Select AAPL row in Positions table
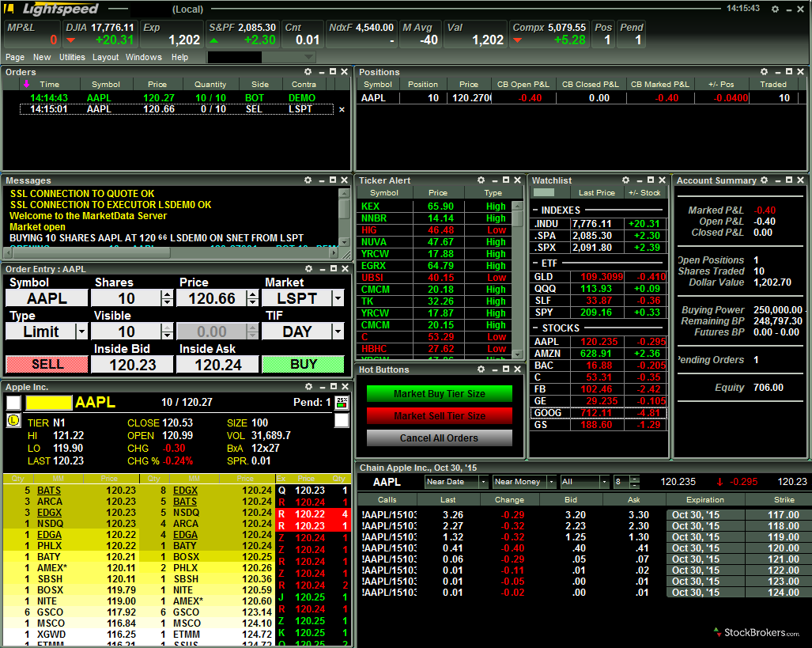The image size is (812, 648). pyautogui.click(x=581, y=97)
